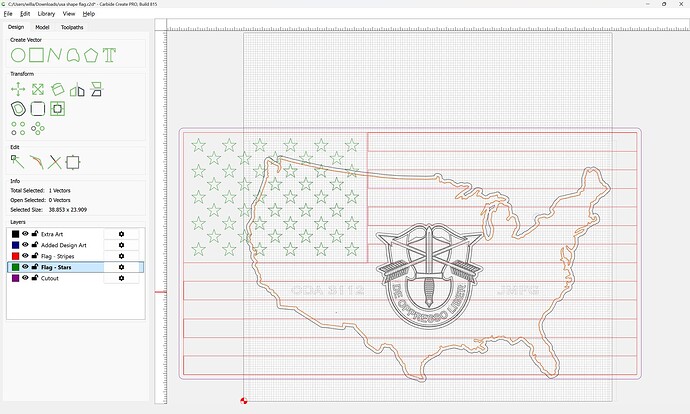690x414 pixels.
Task: Open the Align Vectors tool
Action: click(x=58, y=109)
